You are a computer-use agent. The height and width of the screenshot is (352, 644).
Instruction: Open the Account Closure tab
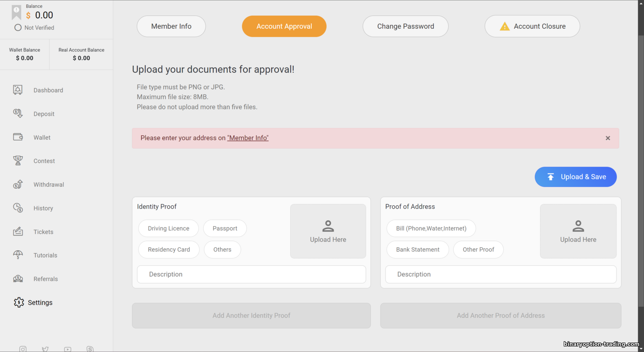click(x=532, y=26)
